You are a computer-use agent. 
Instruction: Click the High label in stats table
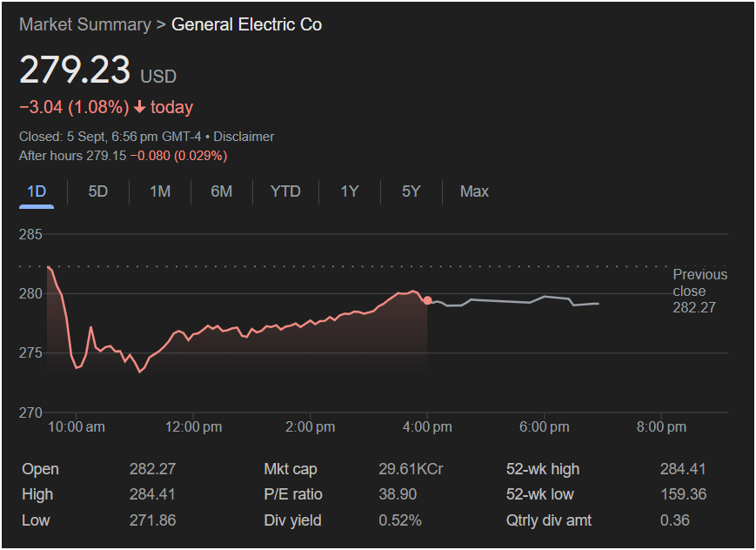click(37, 494)
